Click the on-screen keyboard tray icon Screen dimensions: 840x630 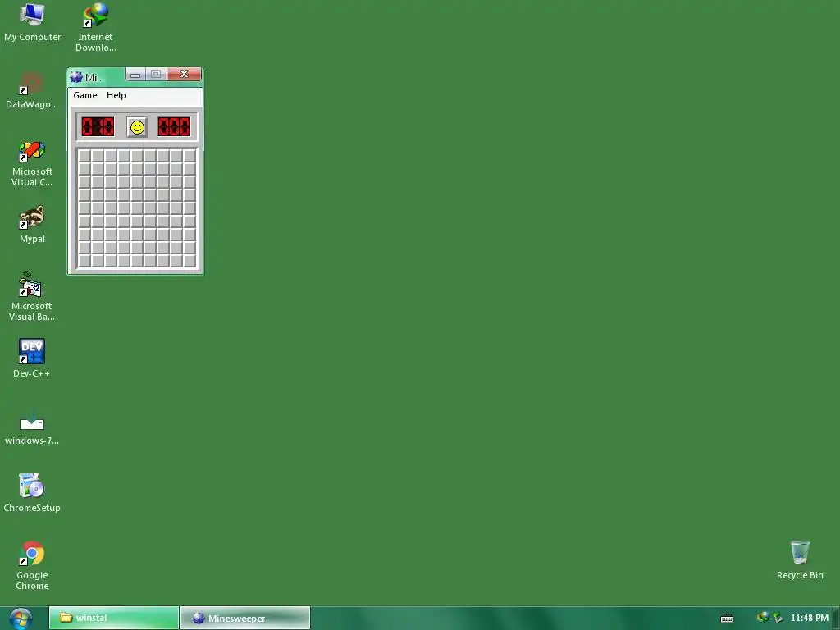click(727, 619)
